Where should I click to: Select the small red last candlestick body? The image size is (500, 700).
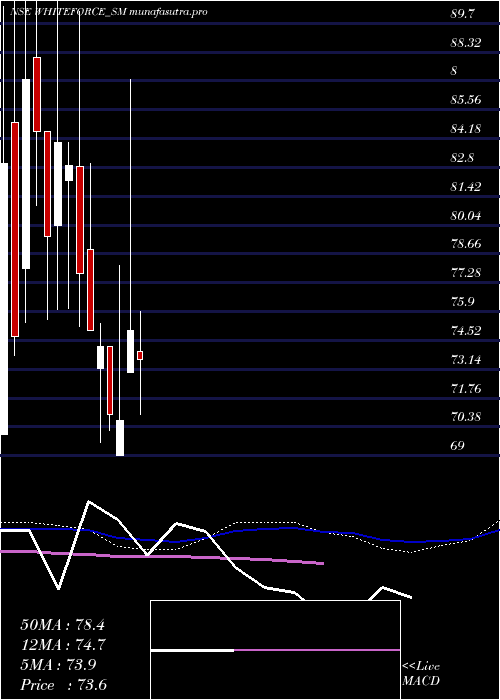pos(140,355)
